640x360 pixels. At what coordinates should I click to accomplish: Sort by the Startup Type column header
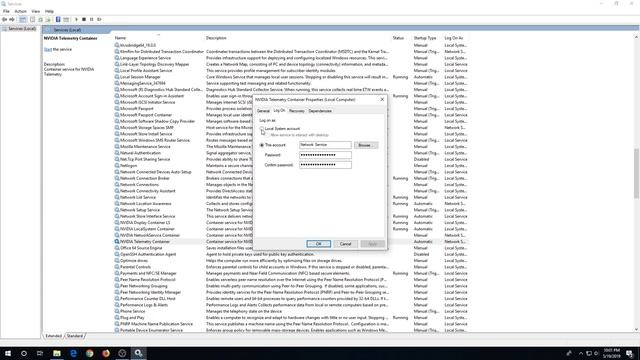click(424, 38)
